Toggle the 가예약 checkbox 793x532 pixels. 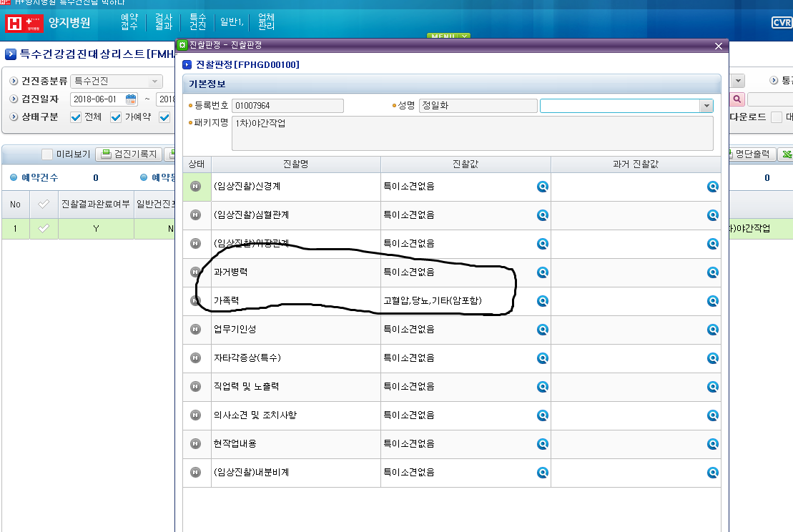coord(116,117)
